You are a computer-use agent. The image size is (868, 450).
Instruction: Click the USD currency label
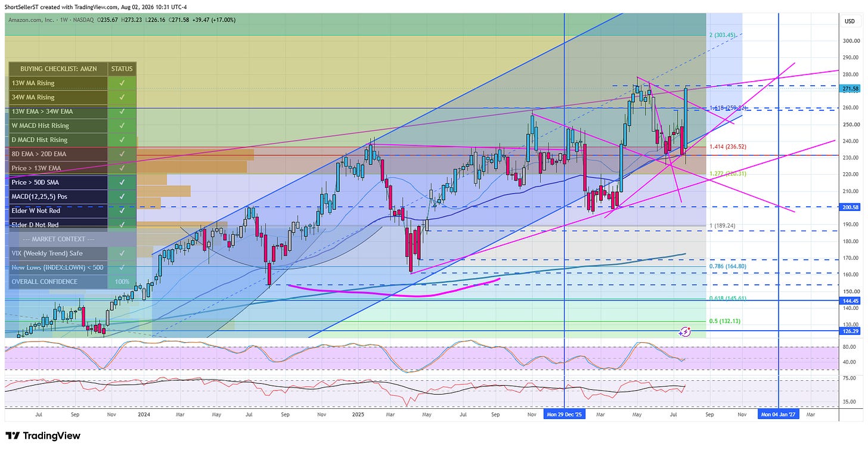[850, 21]
